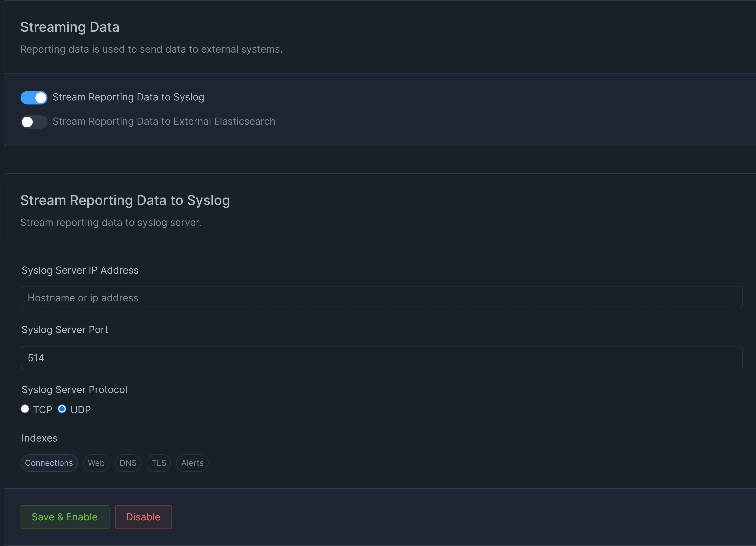Click the Syslog Server IP Address field
Viewport: 756px width, 546px height.
pos(381,297)
